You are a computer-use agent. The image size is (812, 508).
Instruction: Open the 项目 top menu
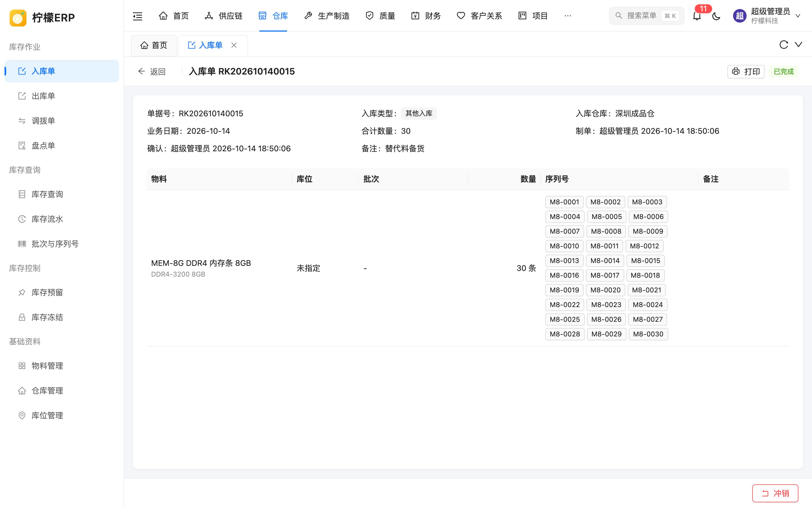[533, 16]
